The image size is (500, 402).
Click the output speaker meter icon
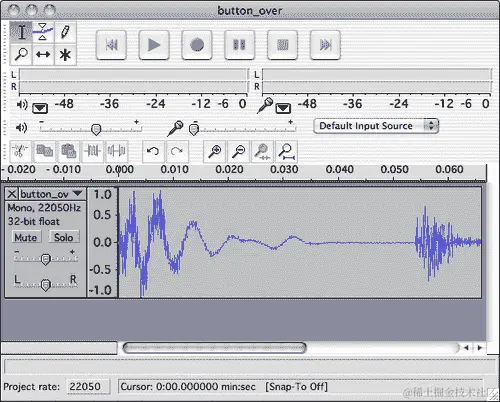[22, 105]
